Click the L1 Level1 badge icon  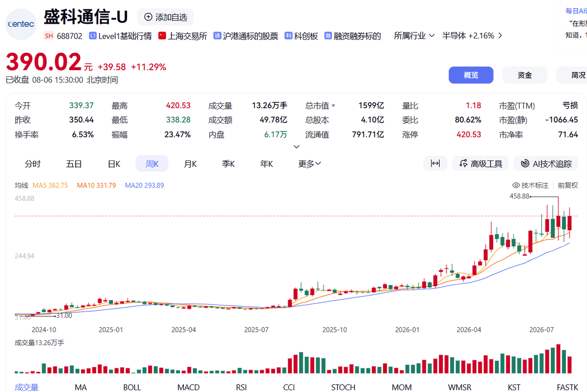(93, 36)
